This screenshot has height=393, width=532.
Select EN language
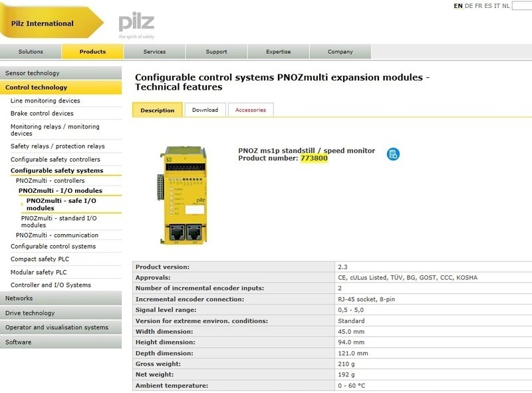[x=458, y=6]
